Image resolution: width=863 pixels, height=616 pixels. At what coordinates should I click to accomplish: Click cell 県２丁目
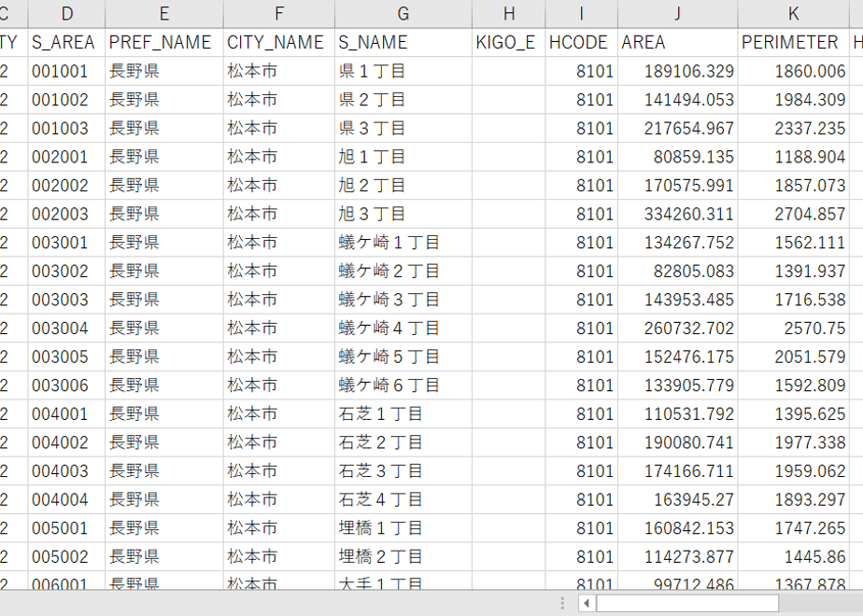[x=403, y=100]
